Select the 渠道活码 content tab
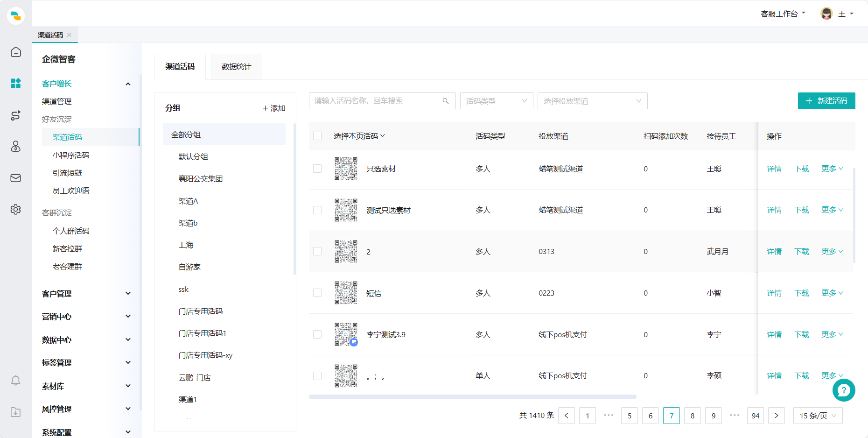The width and height of the screenshot is (868, 438). [180, 67]
